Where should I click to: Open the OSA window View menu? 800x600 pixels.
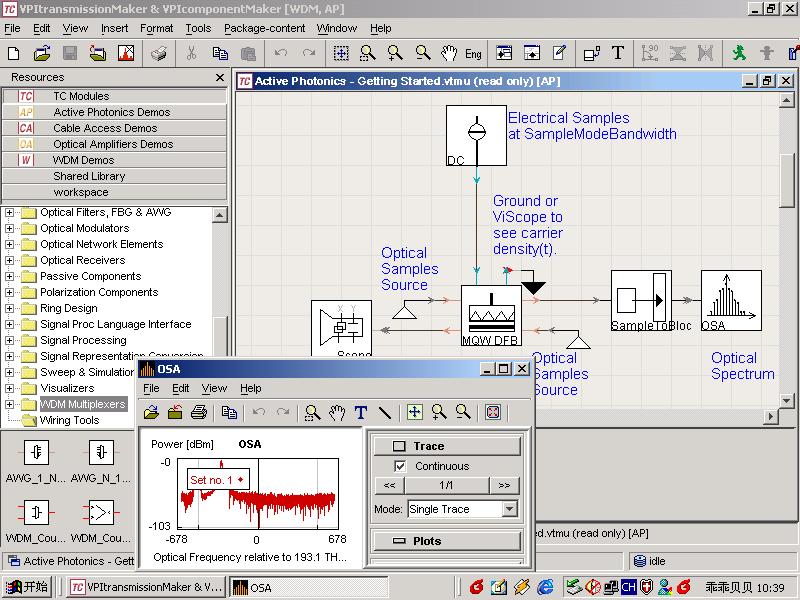214,388
